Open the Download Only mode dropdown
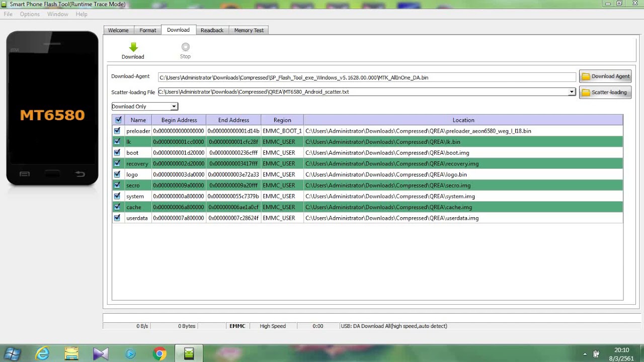Screen dimensions: 644x362 pos(145,107)
